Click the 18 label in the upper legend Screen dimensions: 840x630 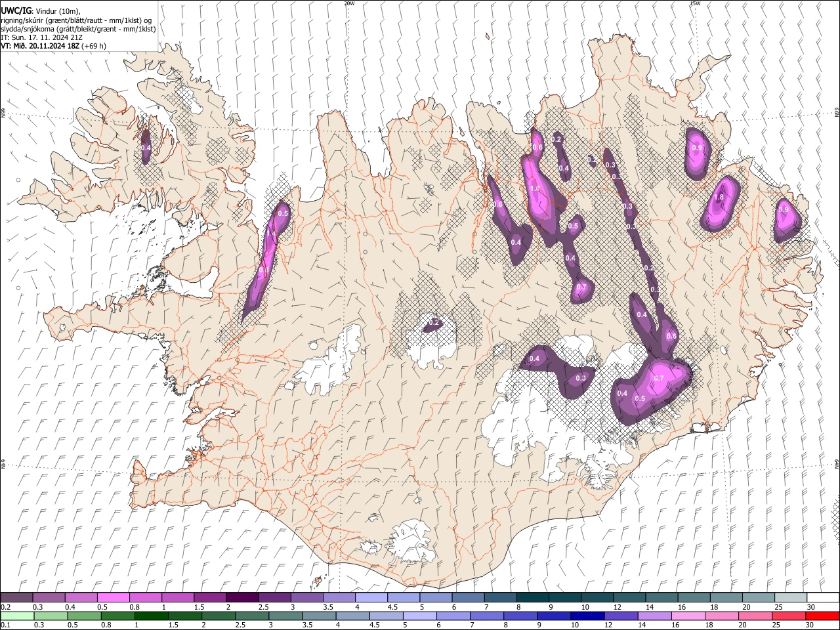tap(713, 608)
